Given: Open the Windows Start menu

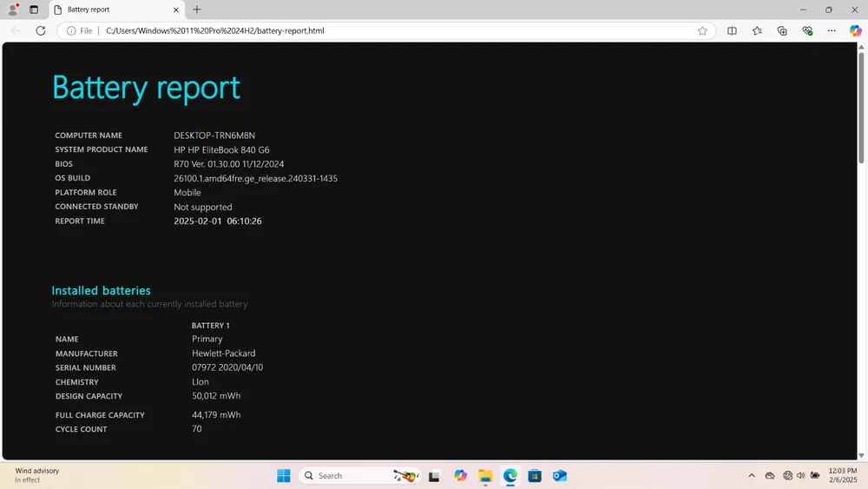Looking at the screenshot, I should point(284,476).
